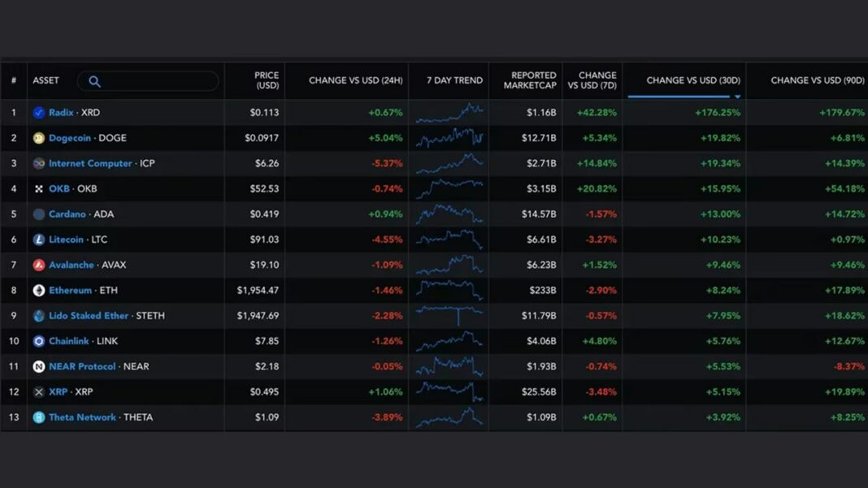
Task: Click the search magnifier icon
Action: coord(94,81)
